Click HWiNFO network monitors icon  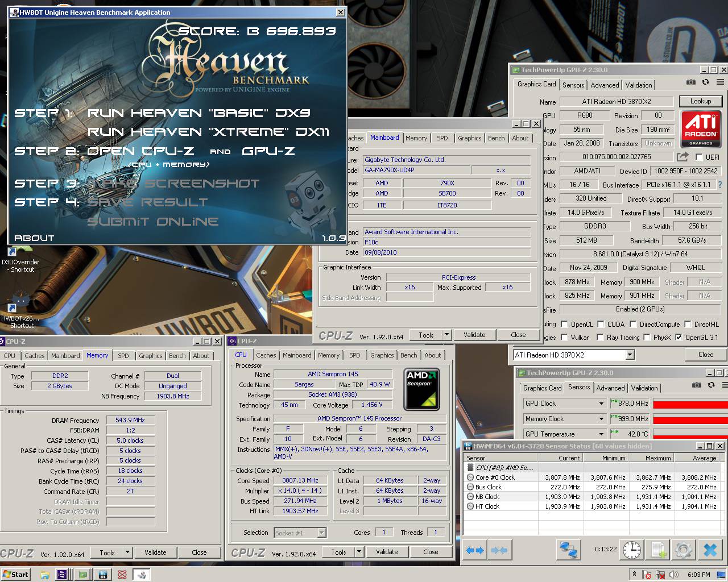pos(568,550)
